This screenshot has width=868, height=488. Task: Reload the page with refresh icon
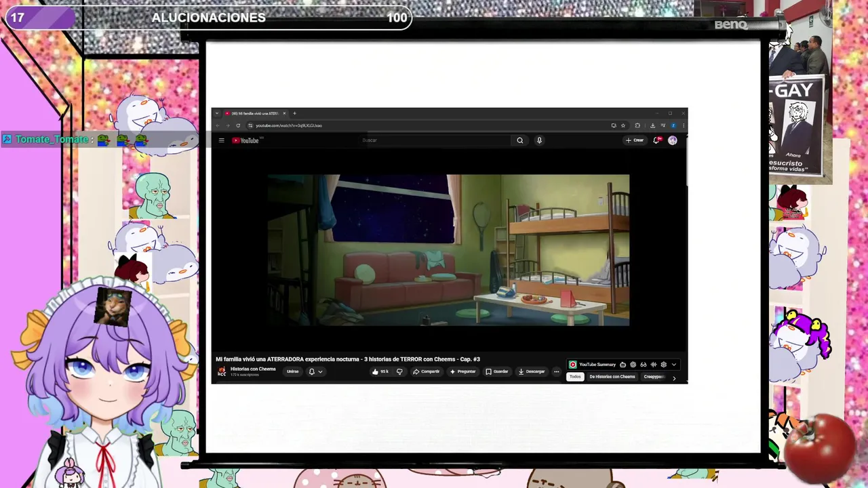coord(238,125)
